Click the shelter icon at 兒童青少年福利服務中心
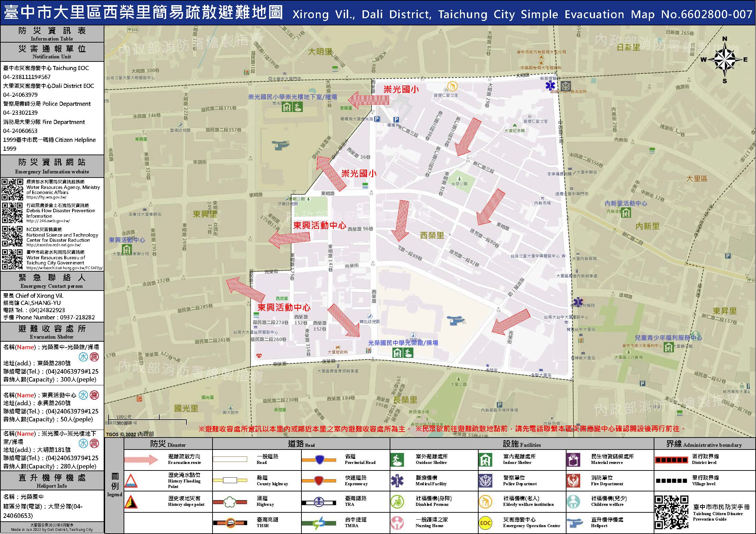The width and height of the screenshot is (756, 534). coord(669,348)
